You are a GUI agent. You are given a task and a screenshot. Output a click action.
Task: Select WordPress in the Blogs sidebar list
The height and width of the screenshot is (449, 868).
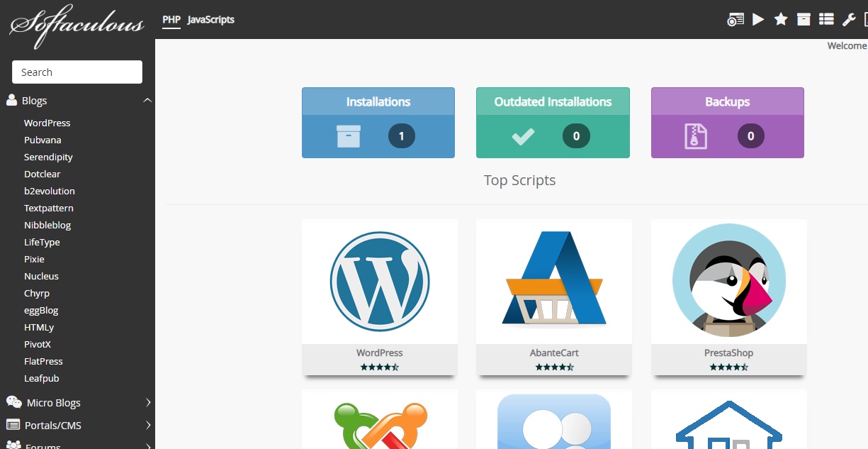click(47, 123)
